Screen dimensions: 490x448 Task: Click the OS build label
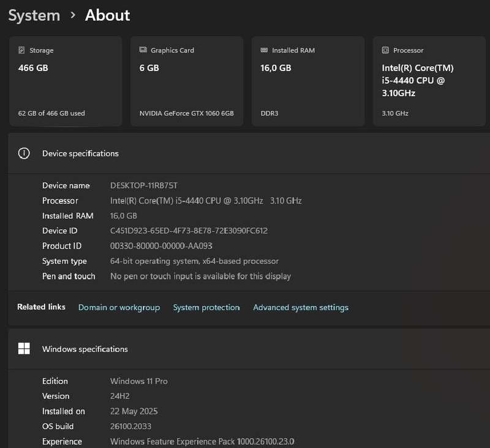pos(58,427)
